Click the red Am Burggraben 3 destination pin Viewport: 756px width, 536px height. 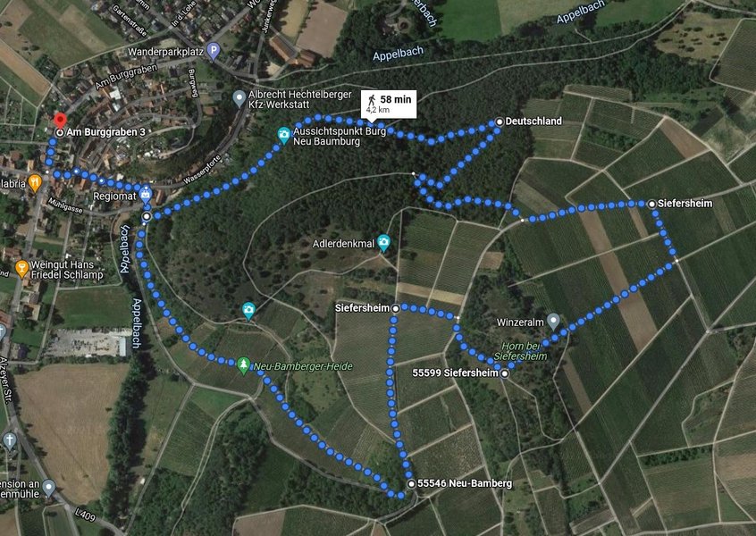(60, 120)
